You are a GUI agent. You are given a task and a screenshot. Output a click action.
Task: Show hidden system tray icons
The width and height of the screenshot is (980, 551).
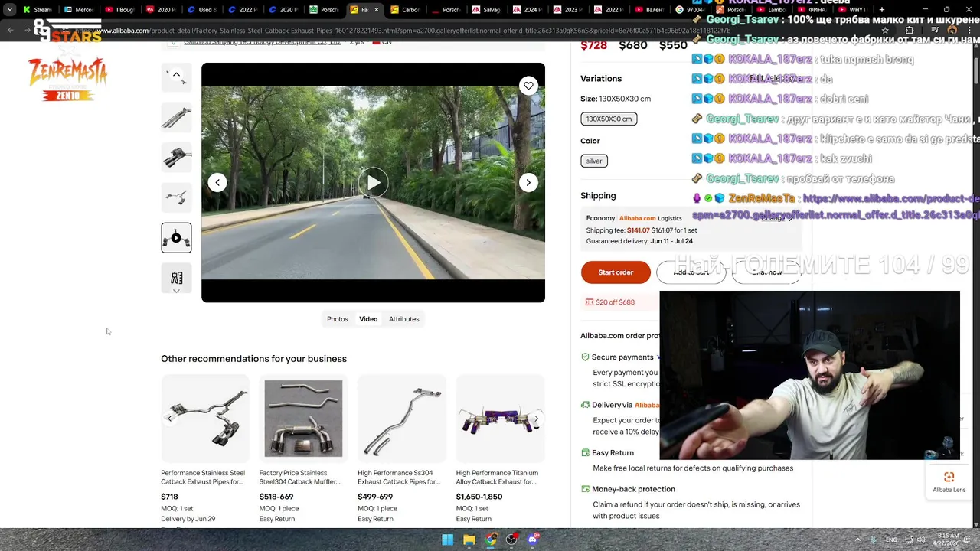(857, 540)
